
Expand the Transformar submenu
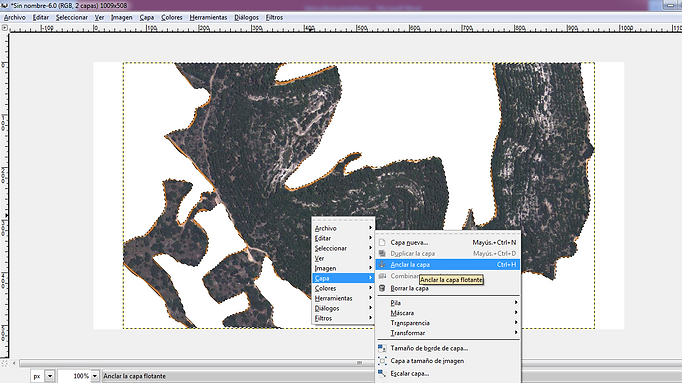448,333
